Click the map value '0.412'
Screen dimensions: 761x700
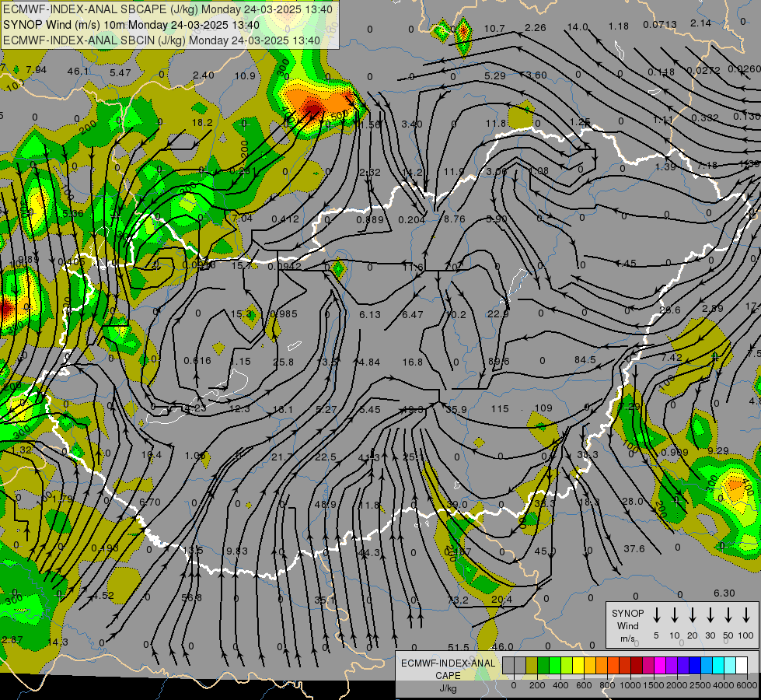(285, 219)
